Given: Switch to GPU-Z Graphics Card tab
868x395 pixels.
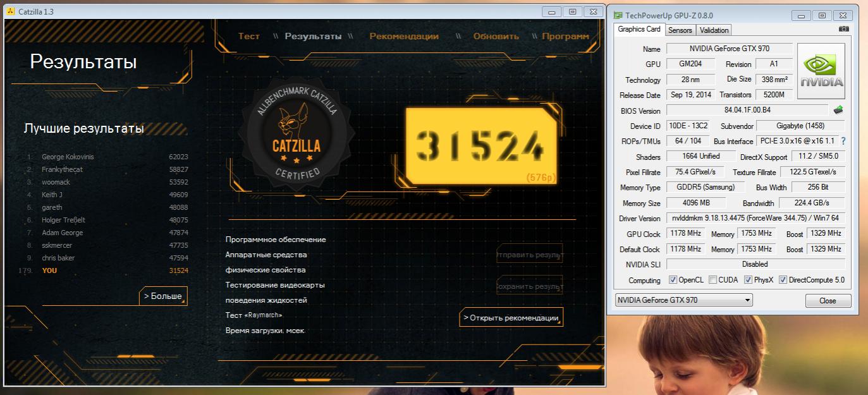Looking at the screenshot, I should 639,29.
